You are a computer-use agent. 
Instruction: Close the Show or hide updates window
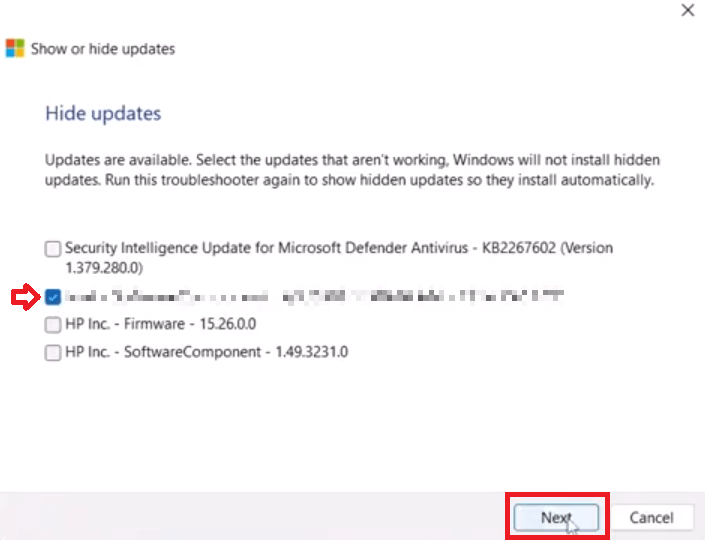(x=687, y=11)
